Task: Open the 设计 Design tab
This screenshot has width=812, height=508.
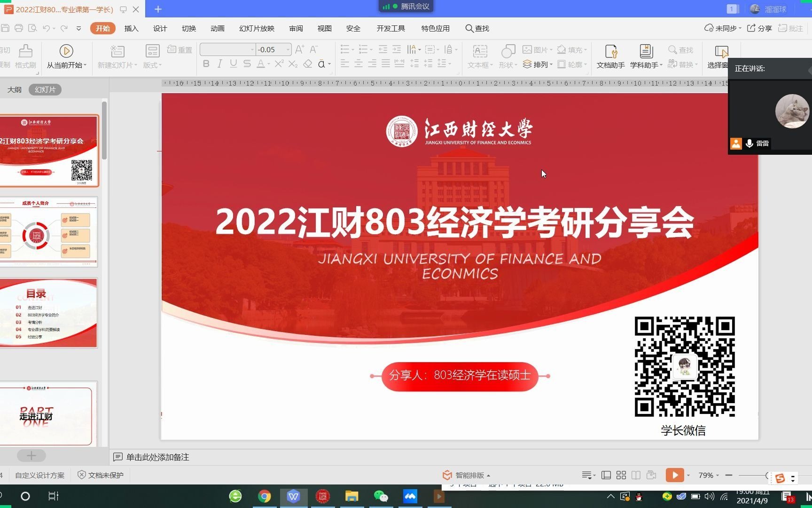Action: 160,28
